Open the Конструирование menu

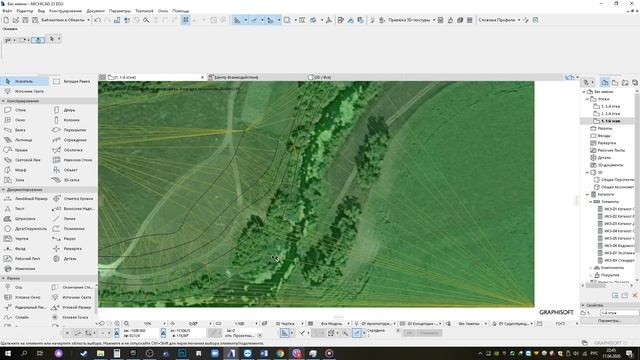click(x=65, y=11)
